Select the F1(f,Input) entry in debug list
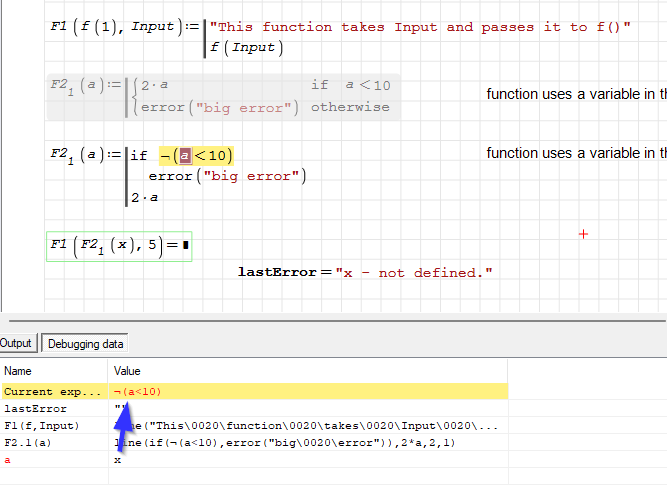Image resolution: width=667 pixels, height=485 pixels. (x=42, y=426)
